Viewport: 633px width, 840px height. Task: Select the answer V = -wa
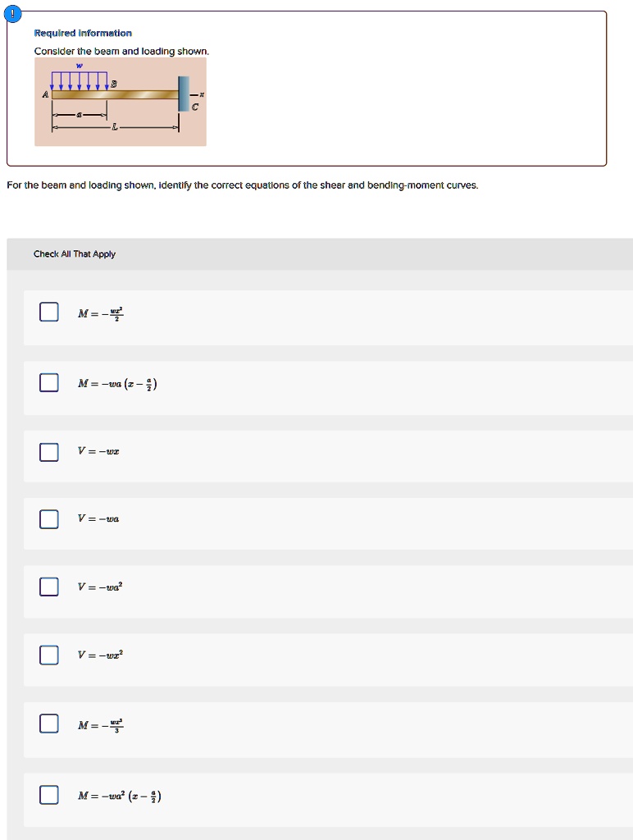pyautogui.click(x=48, y=518)
